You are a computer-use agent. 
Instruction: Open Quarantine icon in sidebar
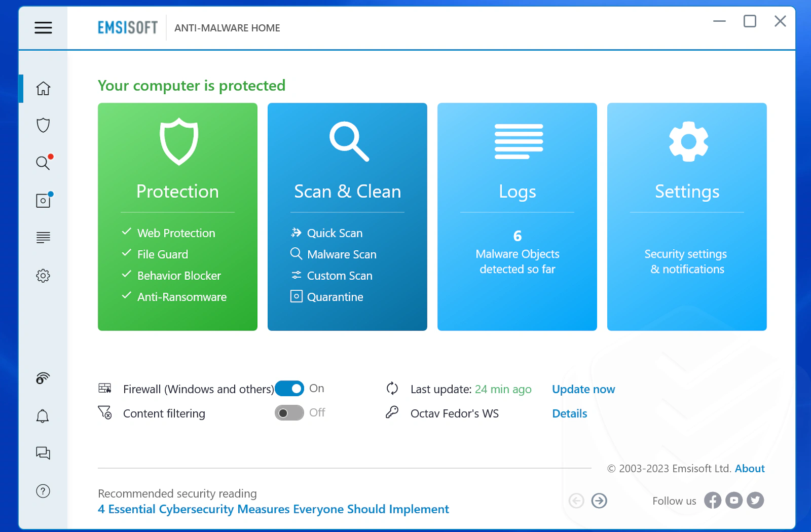coord(43,200)
